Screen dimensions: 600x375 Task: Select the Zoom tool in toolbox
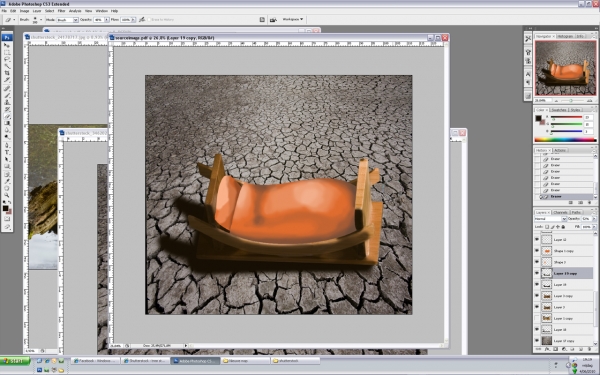(7, 195)
